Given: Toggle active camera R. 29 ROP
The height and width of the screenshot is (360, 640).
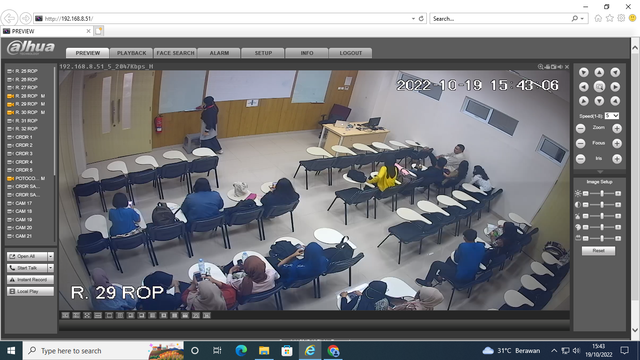Looking at the screenshot, I should 27,104.
